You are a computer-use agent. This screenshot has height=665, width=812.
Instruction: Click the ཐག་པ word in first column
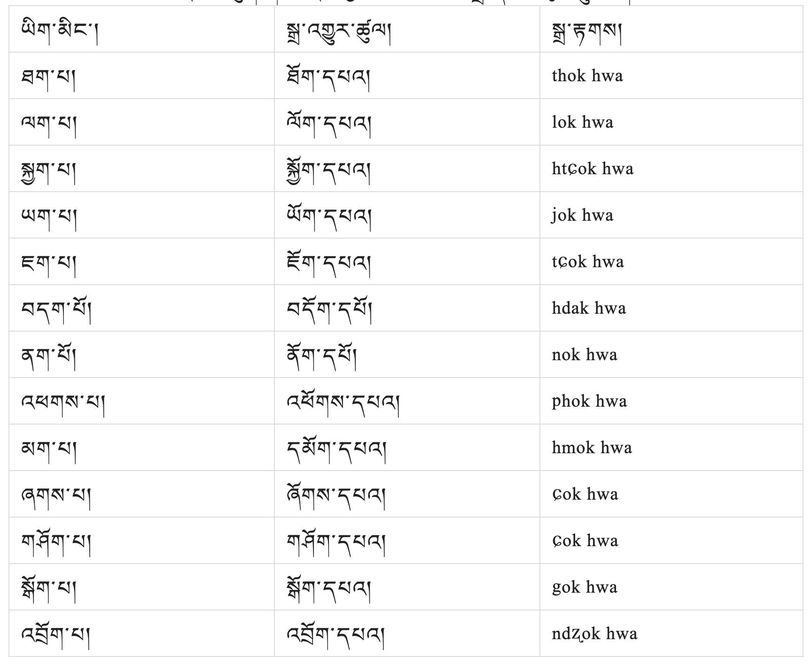click(x=48, y=77)
